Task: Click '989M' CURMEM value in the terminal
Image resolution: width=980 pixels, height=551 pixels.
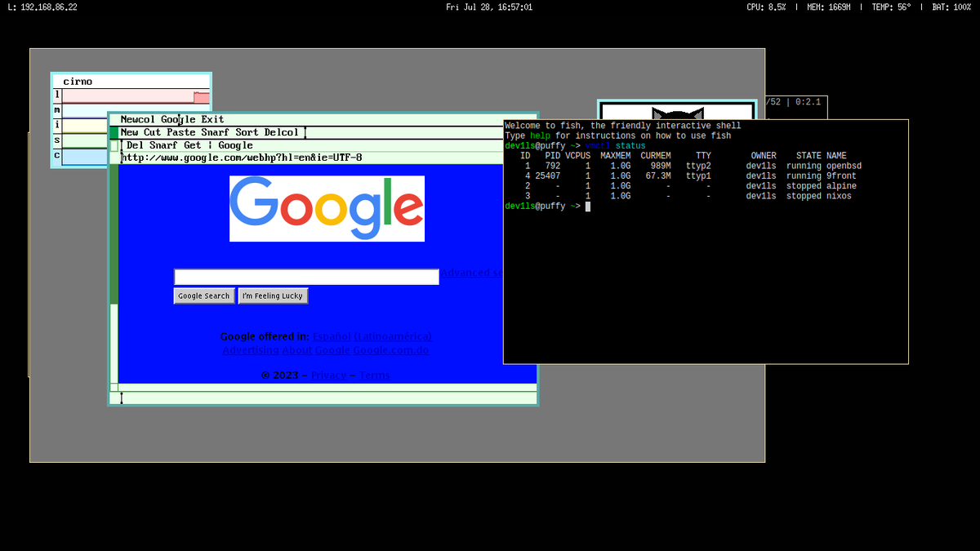Action: [661, 166]
